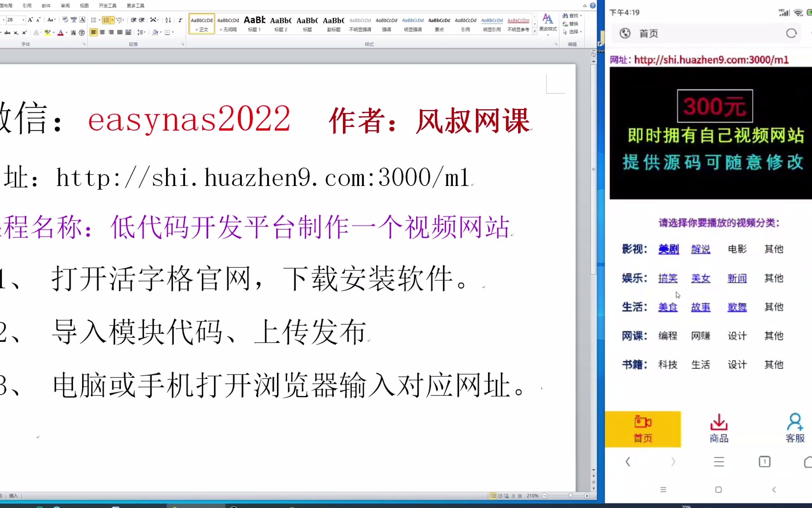Click the 更改样式 button

(x=548, y=24)
